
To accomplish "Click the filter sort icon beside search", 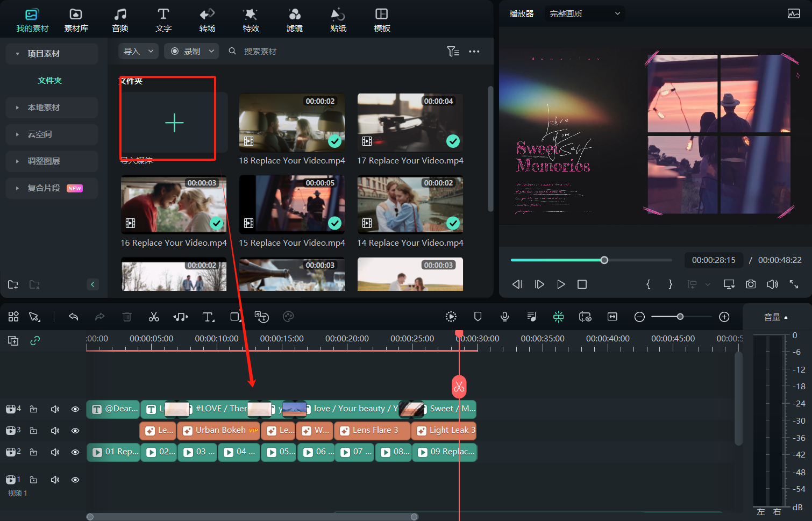I will [x=453, y=51].
